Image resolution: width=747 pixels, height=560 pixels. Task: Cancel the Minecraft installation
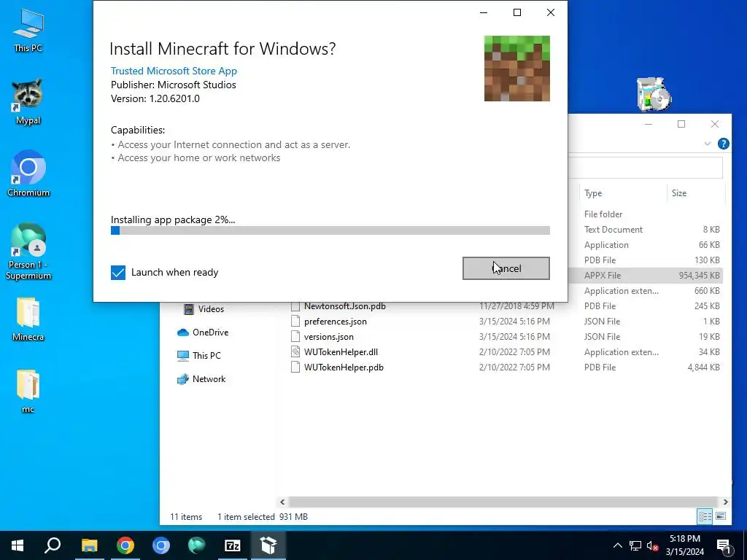[506, 268]
